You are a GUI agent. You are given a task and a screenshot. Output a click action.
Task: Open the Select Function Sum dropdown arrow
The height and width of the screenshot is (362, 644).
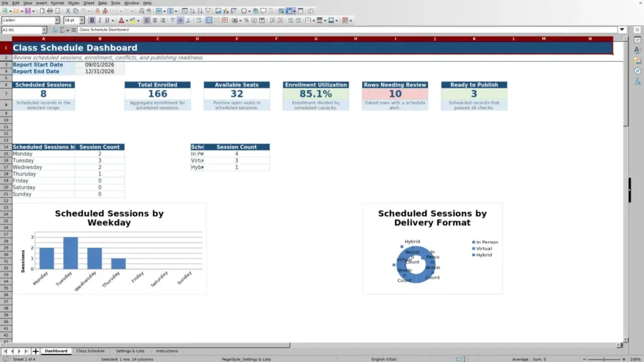pos(68,30)
